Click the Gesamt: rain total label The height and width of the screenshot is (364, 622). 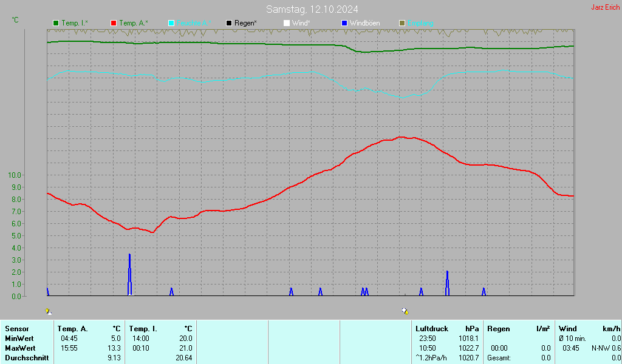pyautogui.click(x=499, y=358)
